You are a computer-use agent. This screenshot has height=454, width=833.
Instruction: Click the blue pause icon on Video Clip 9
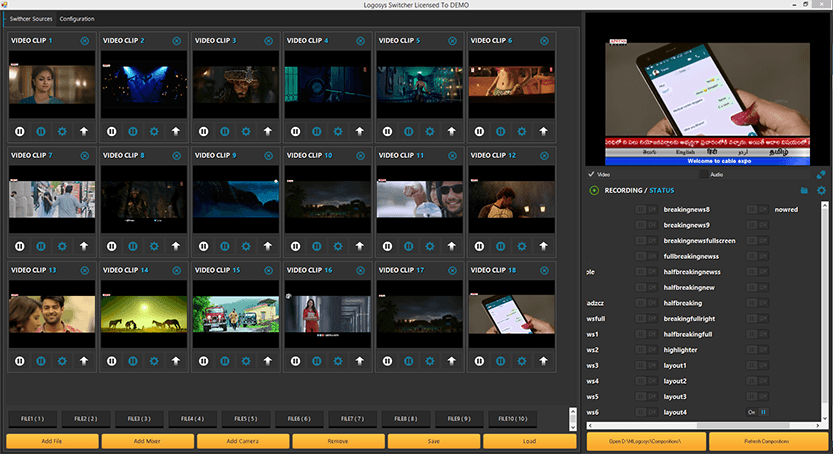225,246
